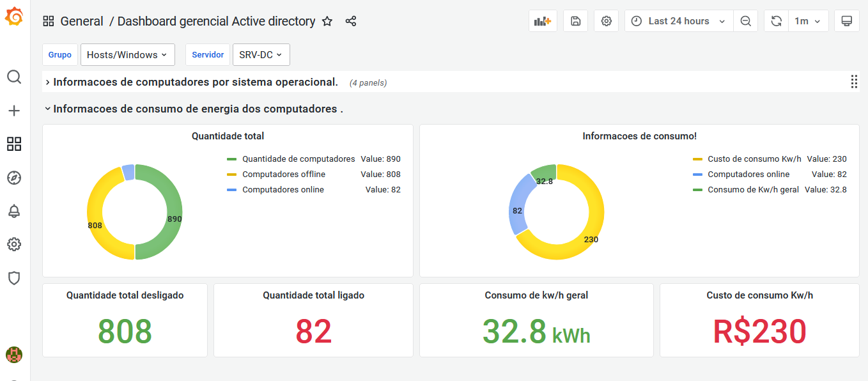Open the Explore compass icon
The height and width of the screenshot is (381, 868).
tap(14, 178)
